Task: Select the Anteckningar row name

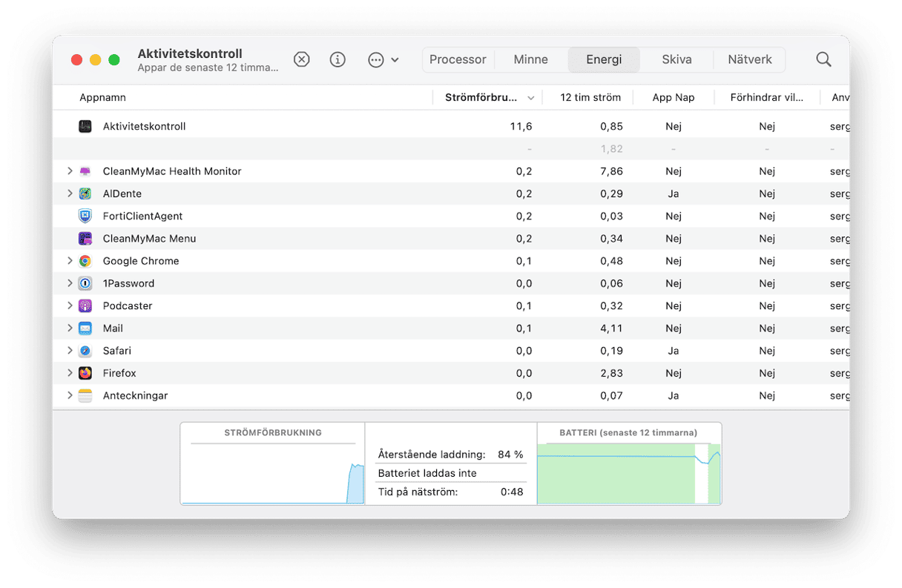Action: tap(136, 396)
